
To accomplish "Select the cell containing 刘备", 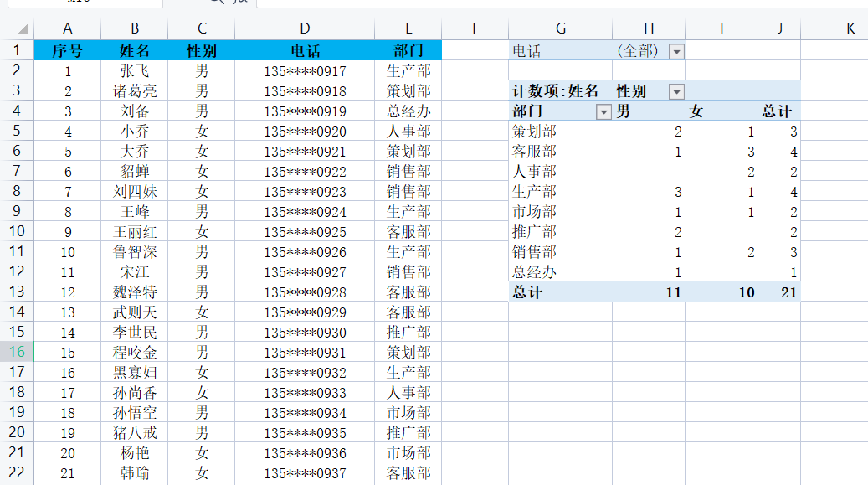I will coord(135,111).
